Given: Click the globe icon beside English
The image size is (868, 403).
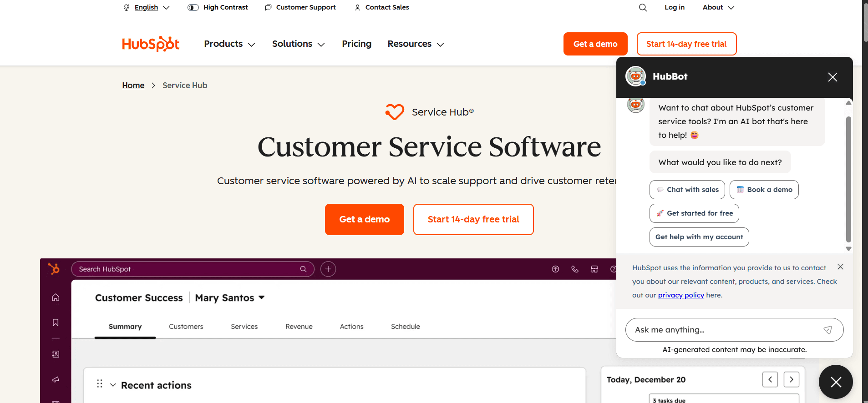Looking at the screenshot, I should coord(127,7).
